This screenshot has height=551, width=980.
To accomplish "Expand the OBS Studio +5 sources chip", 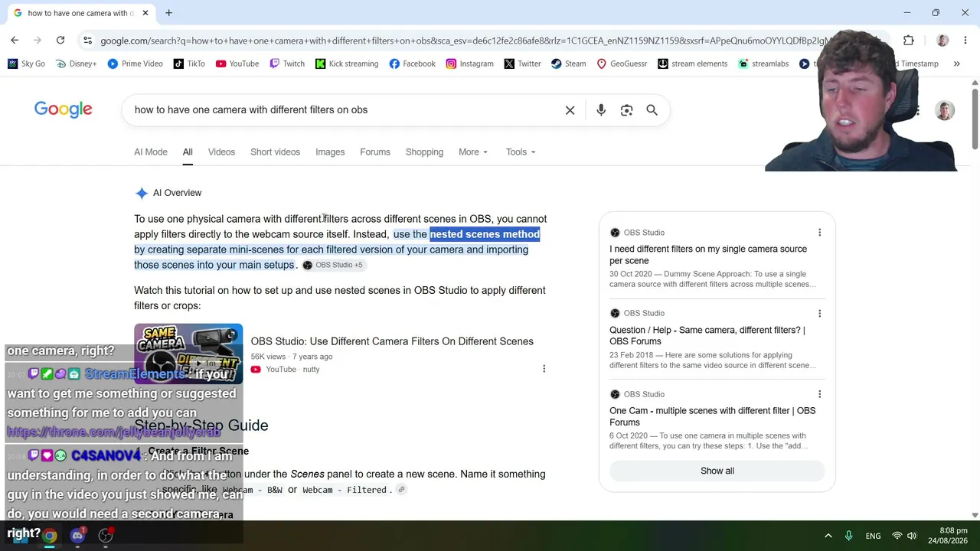I will click(x=333, y=265).
